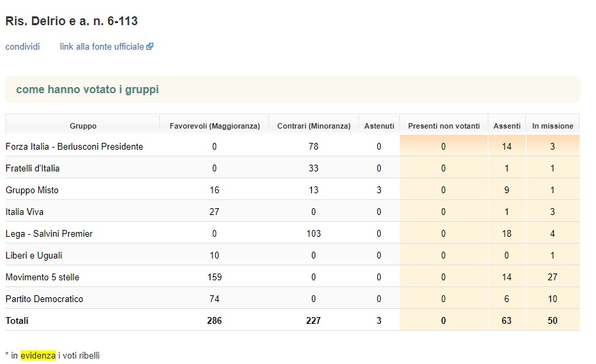Viewport: 596px width, 364px height.
Task: Click Italia Viva's Favorevoli value 27
Action: tap(215, 212)
